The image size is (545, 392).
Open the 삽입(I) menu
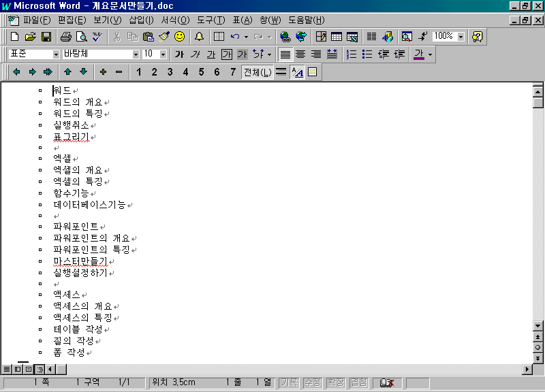click(141, 20)
